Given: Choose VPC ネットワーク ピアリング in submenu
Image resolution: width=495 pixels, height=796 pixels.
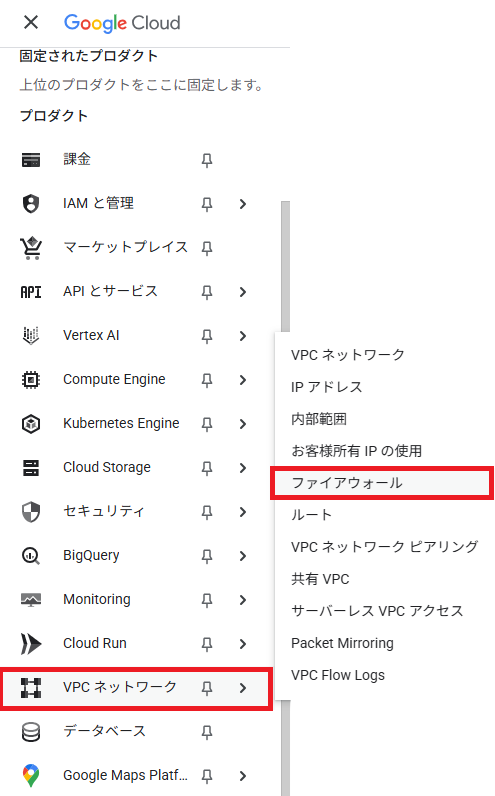Looking at the screenshot, I should tap(384, 547).
